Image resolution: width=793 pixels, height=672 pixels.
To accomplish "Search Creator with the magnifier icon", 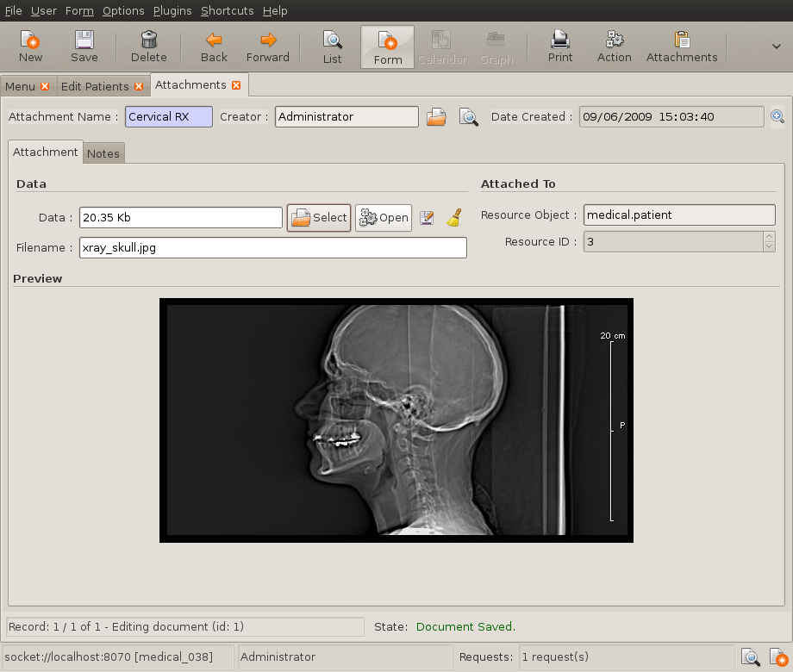I will [468, 117].
